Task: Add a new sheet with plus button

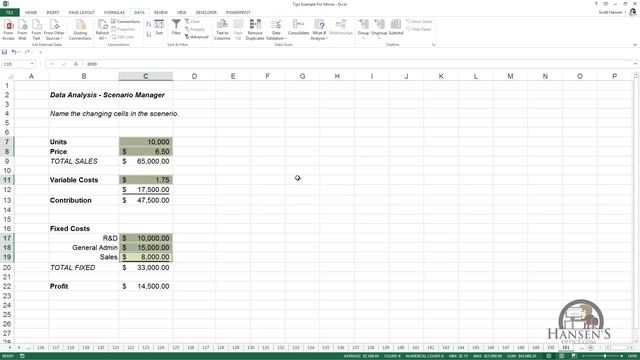Action: (591, 348)
